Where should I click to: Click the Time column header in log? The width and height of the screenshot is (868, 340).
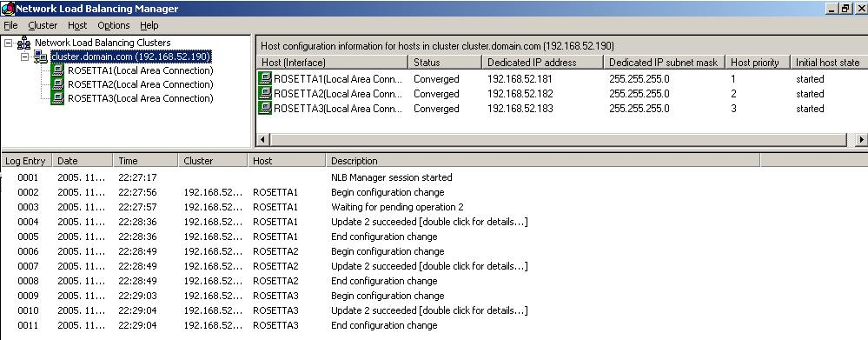(x=146, y=161)
